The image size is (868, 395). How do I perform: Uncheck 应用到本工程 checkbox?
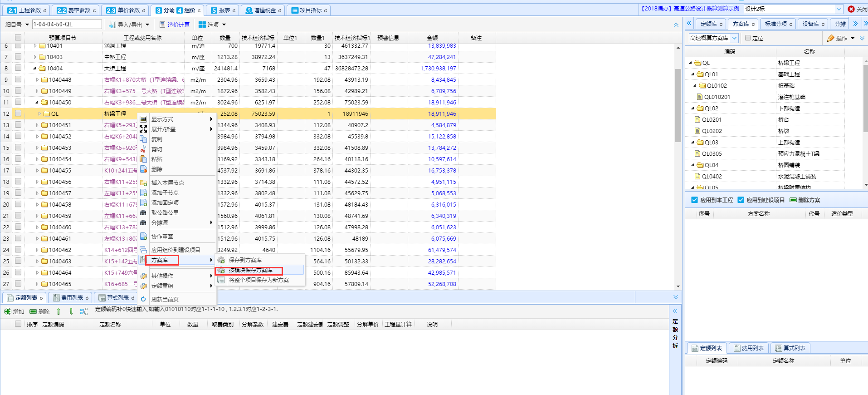pos(694,200)
